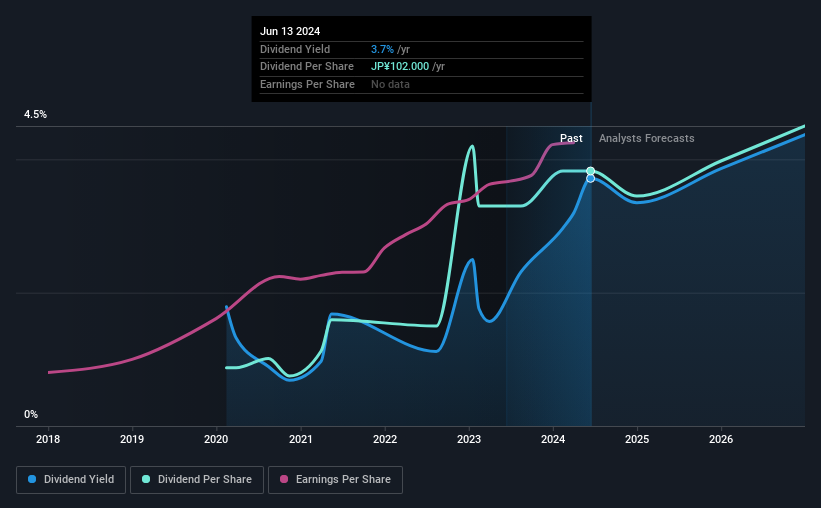821x508 pixels.
Task: Click the 2024 x-axis label
Action: pyautogui.click(x=553, y=439)
